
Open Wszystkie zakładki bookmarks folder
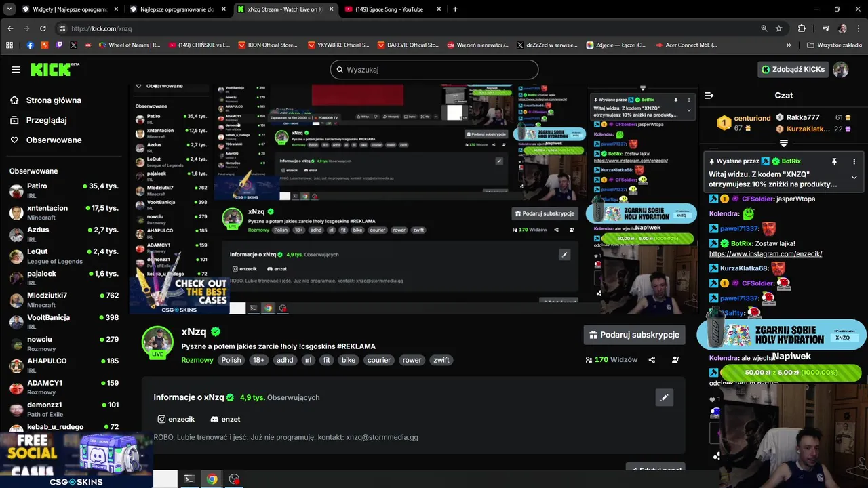pos(835,45)
